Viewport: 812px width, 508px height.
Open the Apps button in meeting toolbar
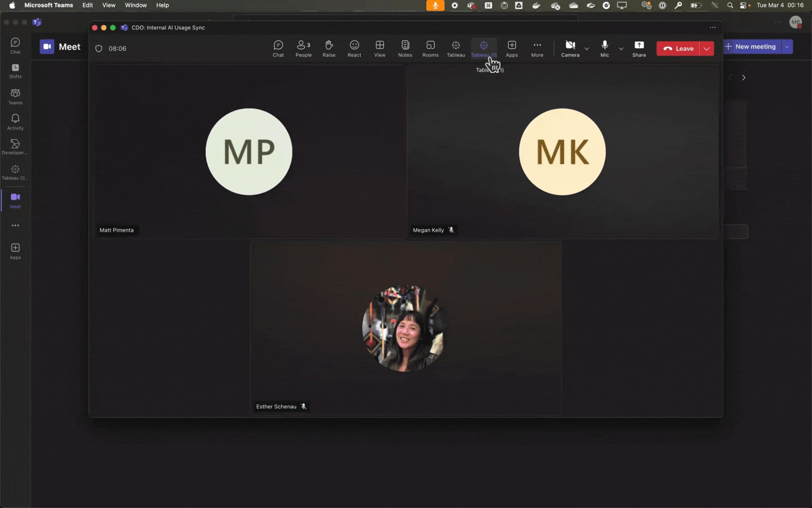tap(512, 48)
